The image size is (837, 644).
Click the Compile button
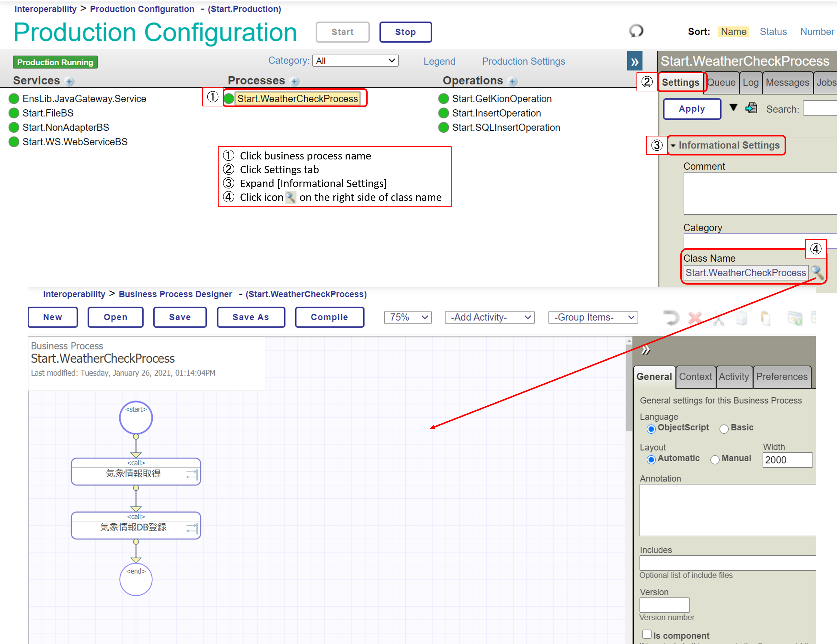click(x=330, y=317)
